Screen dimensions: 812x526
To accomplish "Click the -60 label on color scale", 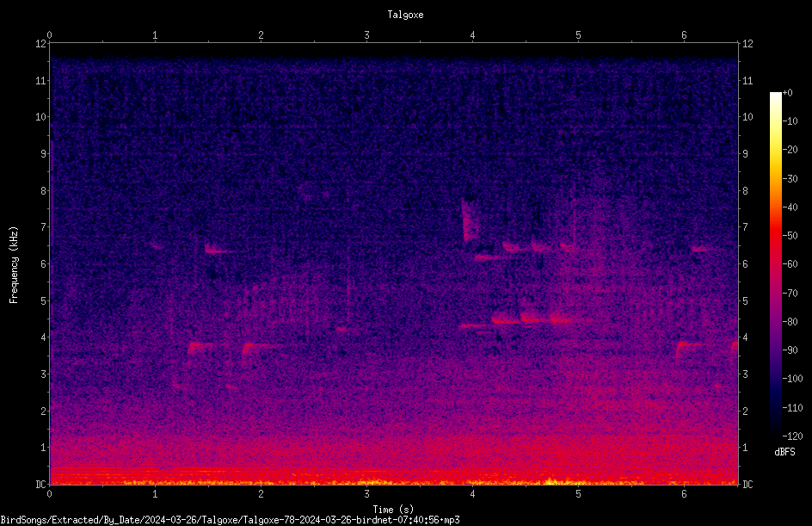I will (x=790, y=263).
